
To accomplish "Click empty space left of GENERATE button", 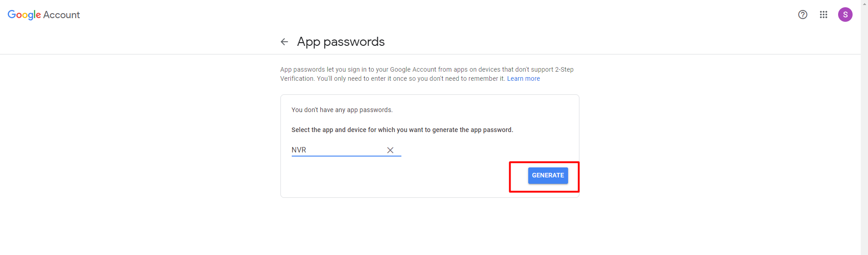I will click(x=399, y=176).
